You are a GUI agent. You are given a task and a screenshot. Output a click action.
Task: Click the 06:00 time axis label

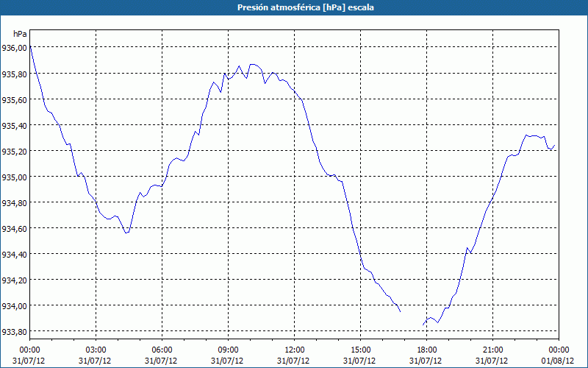click(x=162, y=350)
